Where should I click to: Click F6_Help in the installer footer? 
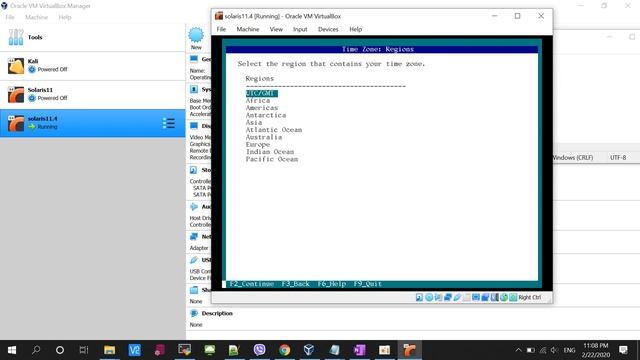332,284
